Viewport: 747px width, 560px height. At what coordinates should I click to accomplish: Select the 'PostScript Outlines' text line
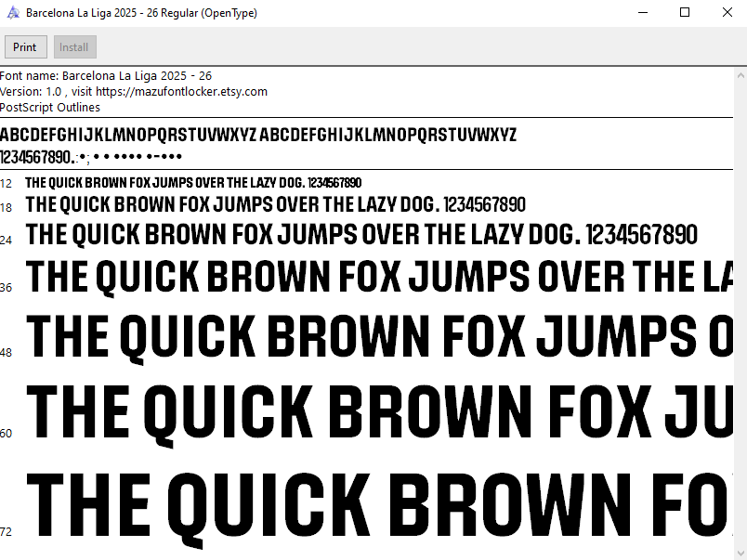(x=50, y=108)
